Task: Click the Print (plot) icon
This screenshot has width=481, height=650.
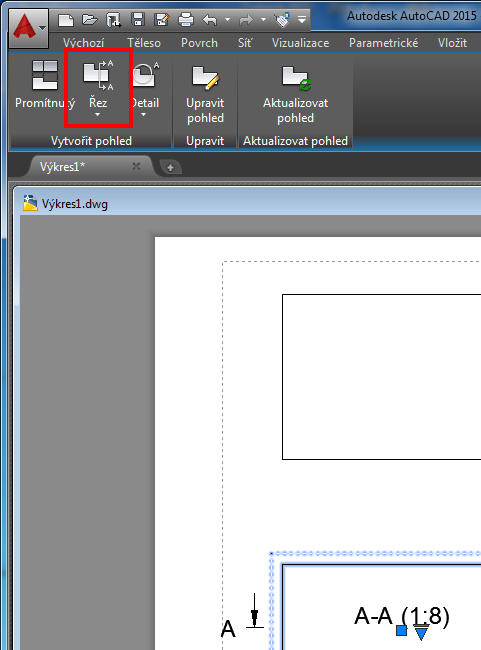Action: [185, 19]
